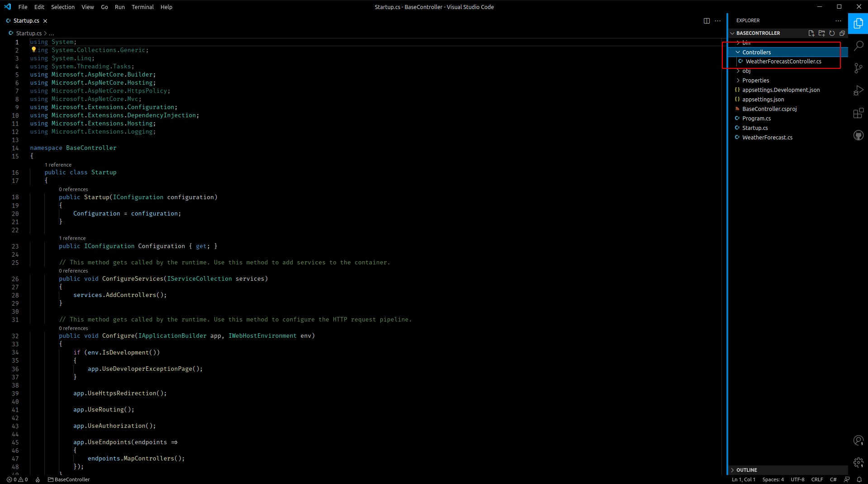Open the Manage settings gear
The image size is (868, 484).
coord(858,462)
